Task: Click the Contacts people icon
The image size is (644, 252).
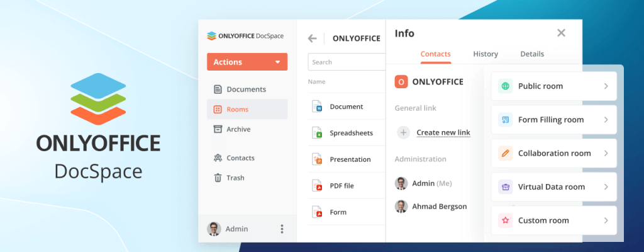Action: (218, 158)
